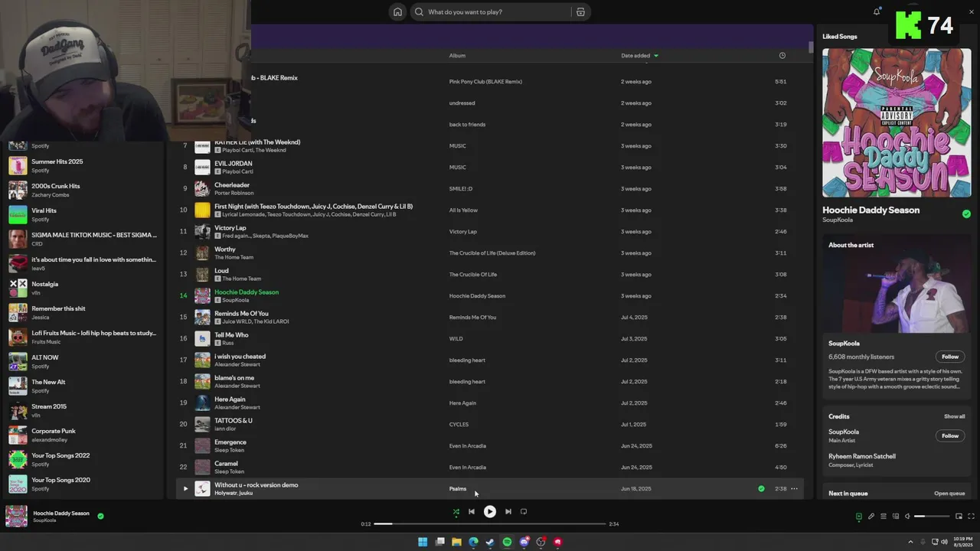Click the now playing Hoochie Daddy Season thumbnail
Screen dimensions: 980x551
click(17, 517)
